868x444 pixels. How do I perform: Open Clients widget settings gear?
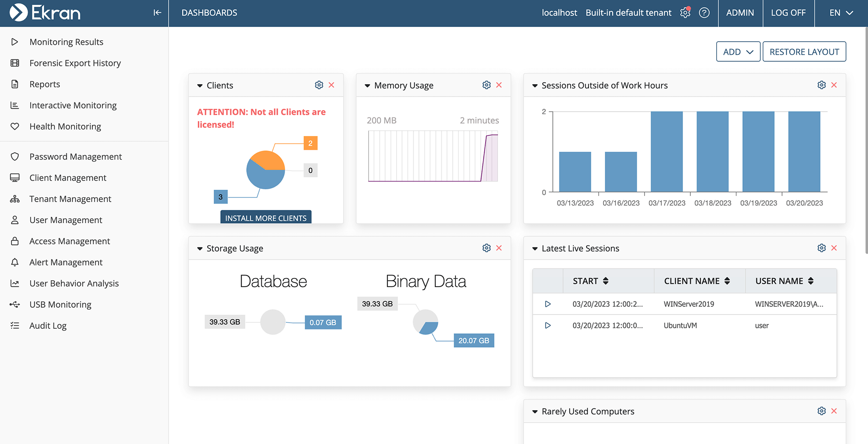tap(319, 85)
